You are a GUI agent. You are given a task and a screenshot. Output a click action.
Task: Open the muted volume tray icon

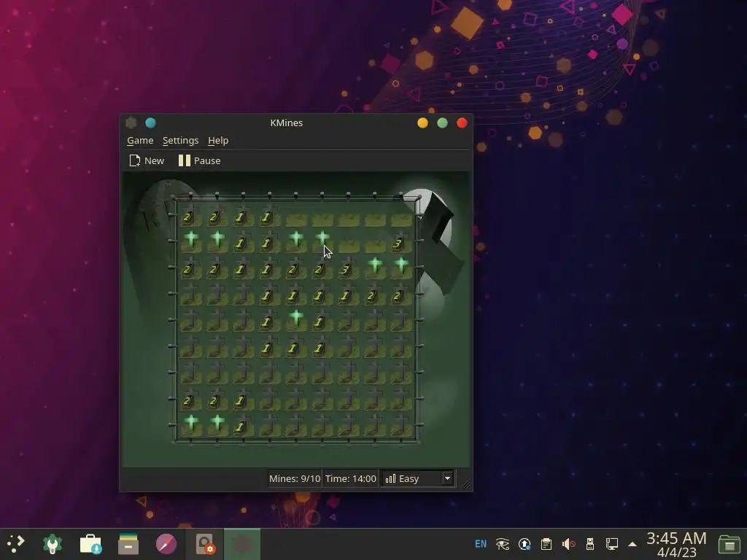tap(568, 544)
